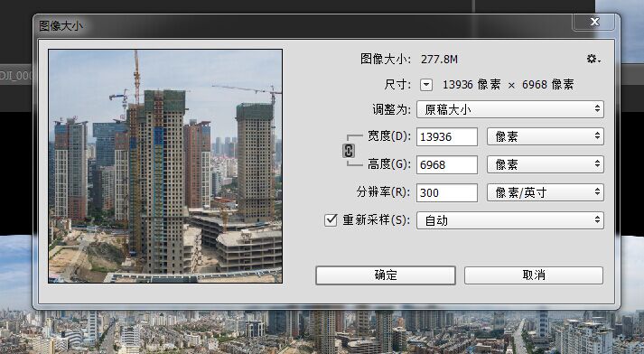Open the 尺寸 units dropdown arrow
The image size is (644, 354).
(426, 85)
